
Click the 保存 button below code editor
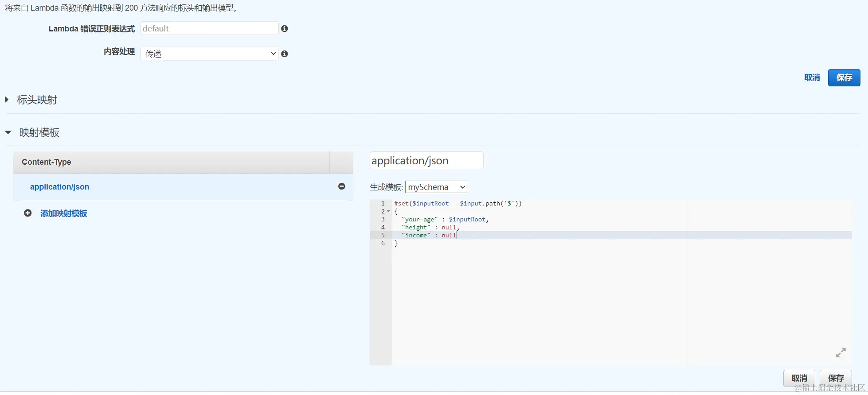click(836, 378)
